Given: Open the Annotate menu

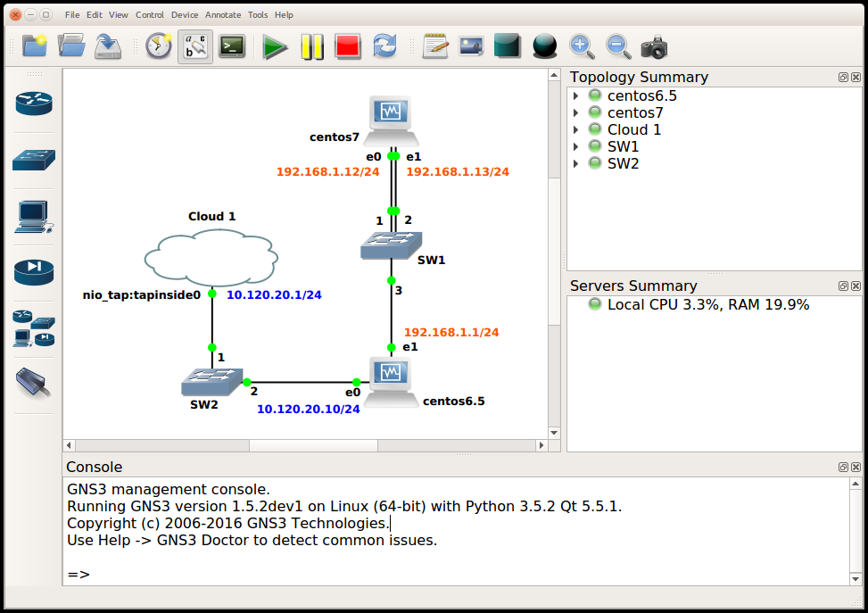Looking at the screenshot, I should [223, 15].
